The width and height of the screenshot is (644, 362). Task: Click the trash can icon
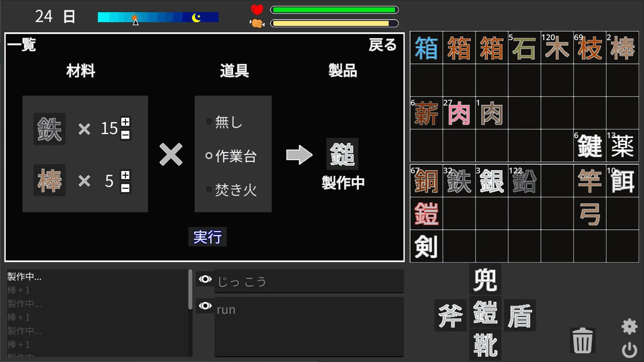point(582,341)
